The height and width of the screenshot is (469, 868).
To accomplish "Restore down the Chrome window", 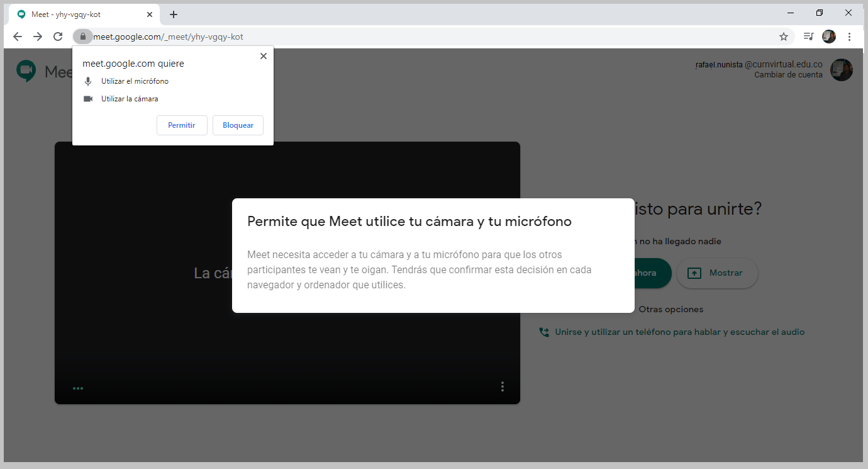I will (x=820, y=13).
